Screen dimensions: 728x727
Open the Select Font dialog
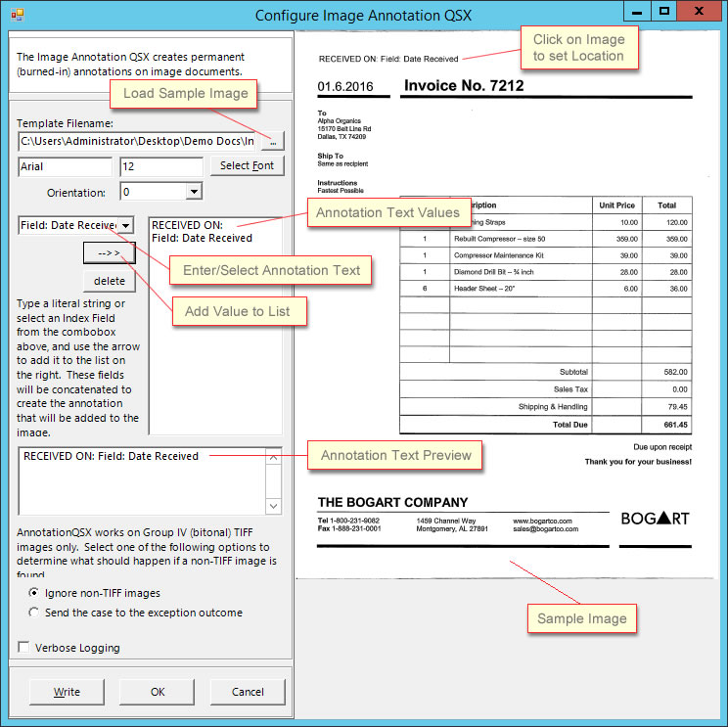pos(247,165)
